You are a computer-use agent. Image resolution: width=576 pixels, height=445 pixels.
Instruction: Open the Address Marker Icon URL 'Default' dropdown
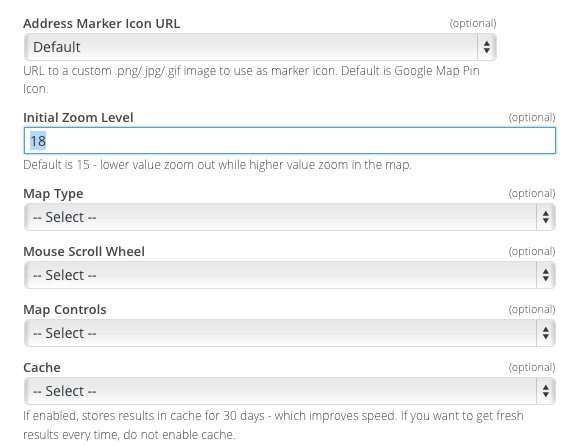(x=260, y=47)
